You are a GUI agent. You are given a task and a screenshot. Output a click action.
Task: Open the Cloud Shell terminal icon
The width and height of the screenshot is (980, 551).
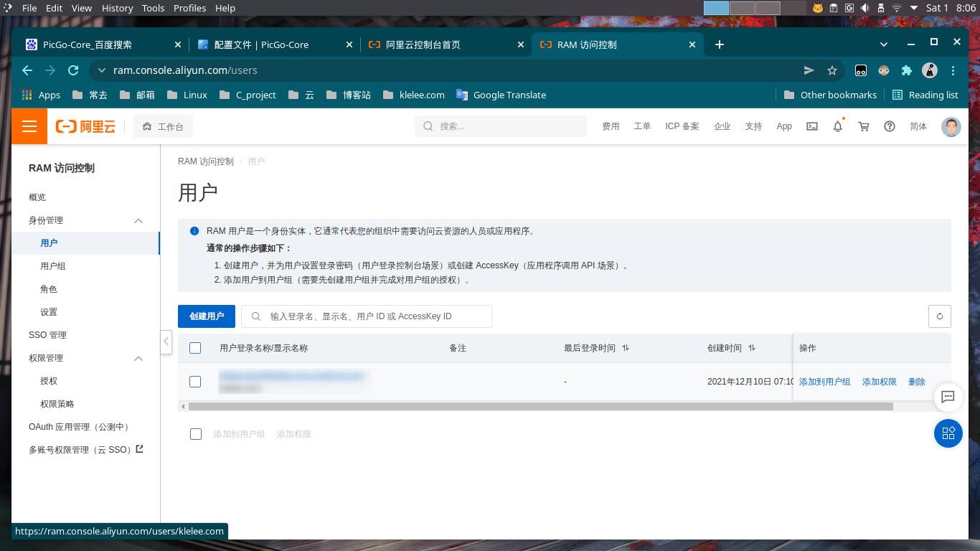pyautogui.click(x=812, y=126)
